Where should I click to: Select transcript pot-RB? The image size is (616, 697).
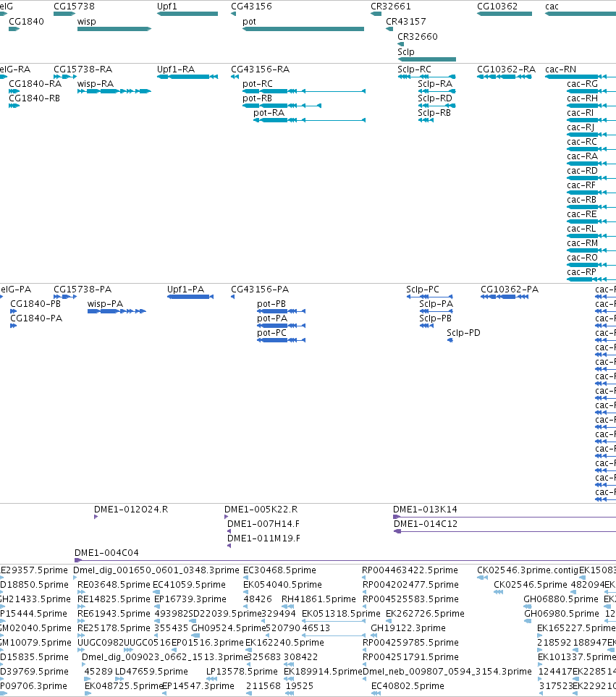point(282,106)
